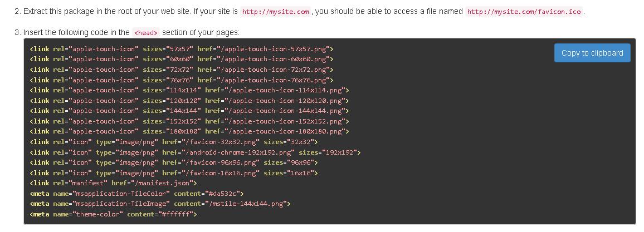Click the apple-touch-icon 76x76 code line
This screenshot has width=644, height=232.
click(182, 80)
